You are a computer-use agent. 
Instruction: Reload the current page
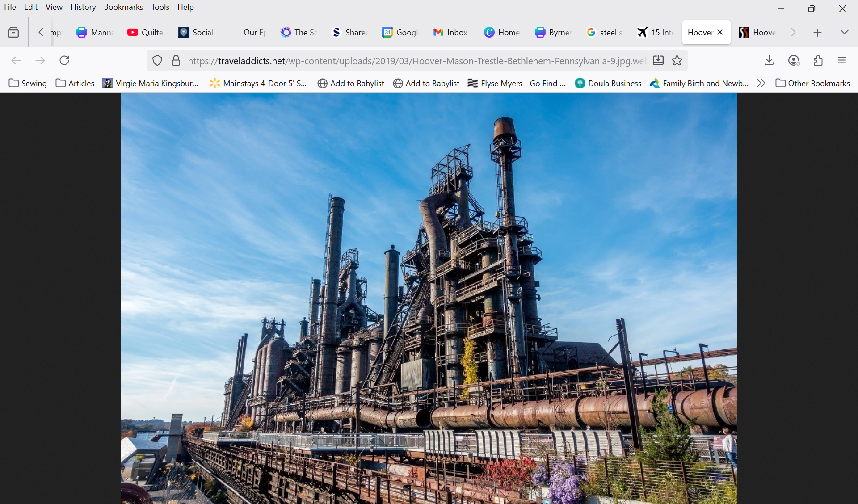point(64,60)
